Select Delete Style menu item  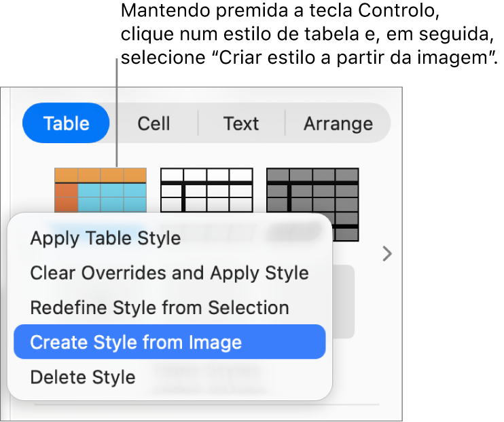tap(83, 377)
